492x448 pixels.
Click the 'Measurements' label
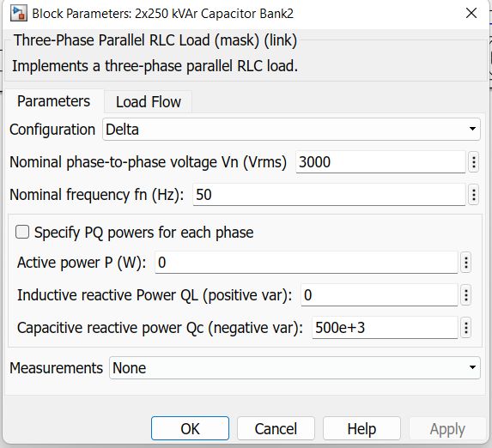click(x=56, y=367)
